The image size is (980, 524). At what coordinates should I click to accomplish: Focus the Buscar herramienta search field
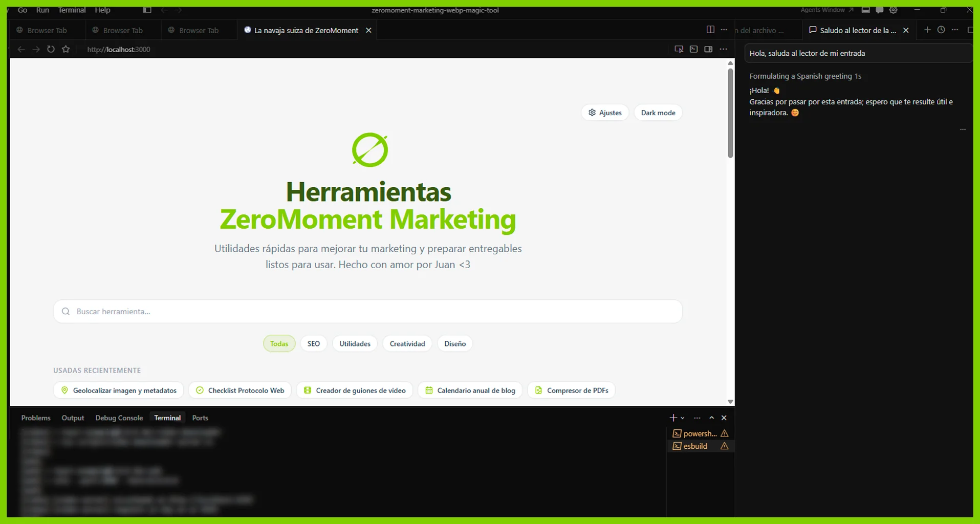[x=368, y=311]
